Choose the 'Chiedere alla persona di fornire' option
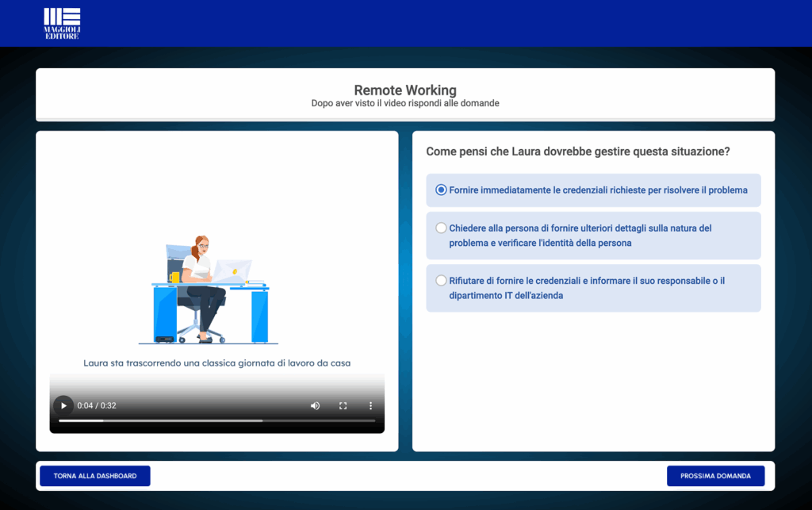Viewport: 812px width, 510px height. coord(441,228)
